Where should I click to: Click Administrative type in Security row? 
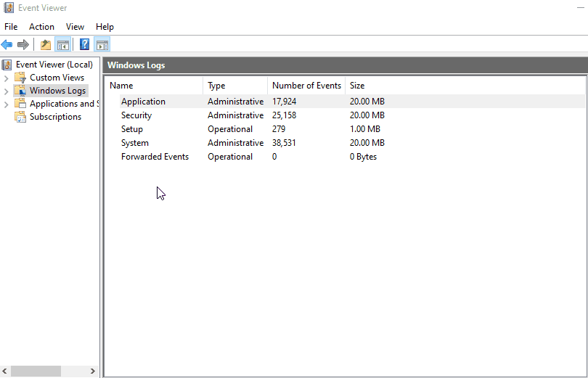(235, 115)
